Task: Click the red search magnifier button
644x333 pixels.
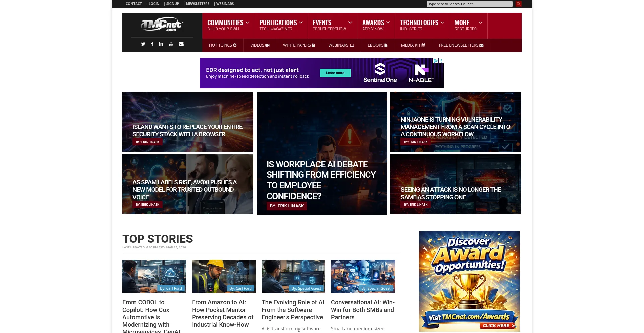Action: (x=519, y=4)
